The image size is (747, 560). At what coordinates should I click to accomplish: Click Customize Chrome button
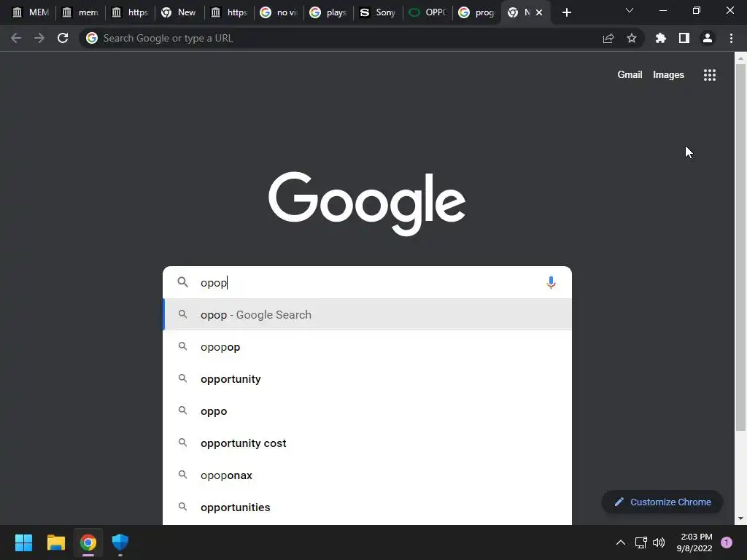point(662,502)
